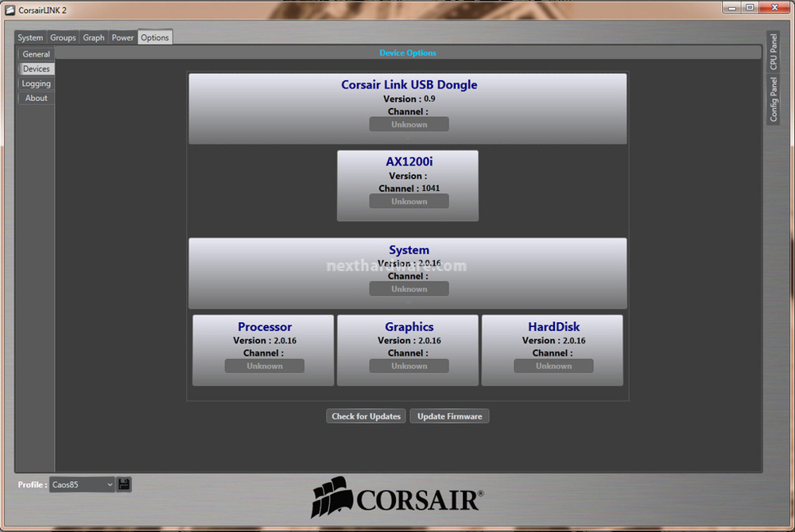Expand the Config Panel side tab
Viewport: 795px width, 532px height.
coord(774,99)
